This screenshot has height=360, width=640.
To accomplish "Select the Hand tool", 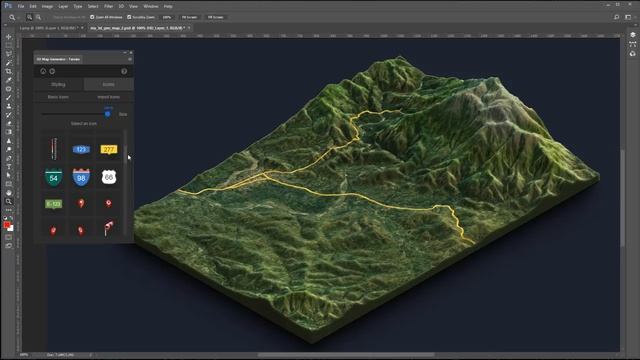I will pyautogui.click(x=9, y=193).
